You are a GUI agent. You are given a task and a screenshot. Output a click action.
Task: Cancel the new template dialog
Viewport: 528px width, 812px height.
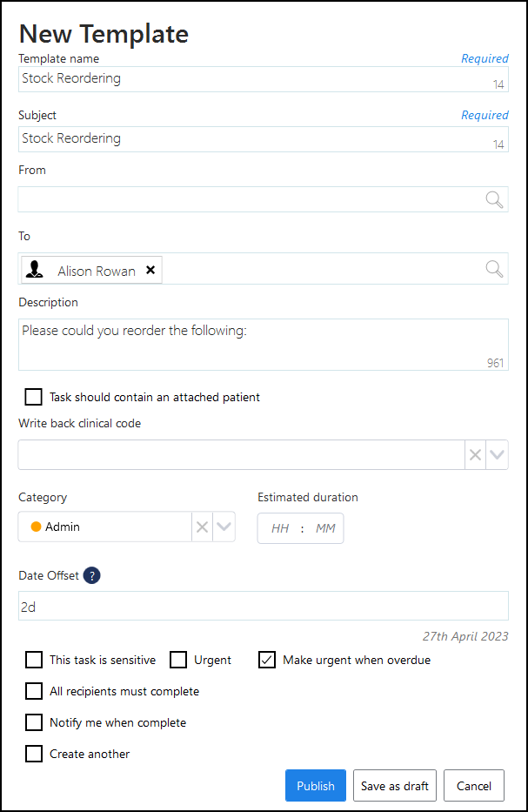click(x=474, y=786)
